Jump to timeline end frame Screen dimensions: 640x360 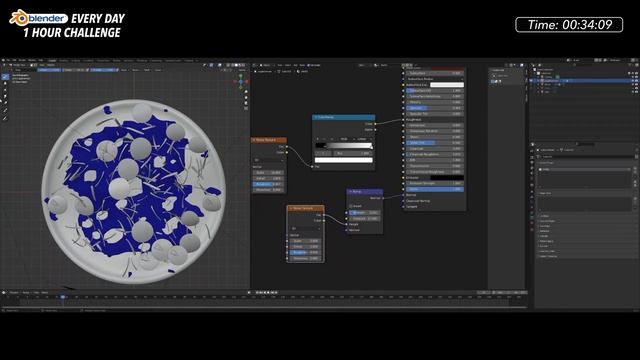276,292
